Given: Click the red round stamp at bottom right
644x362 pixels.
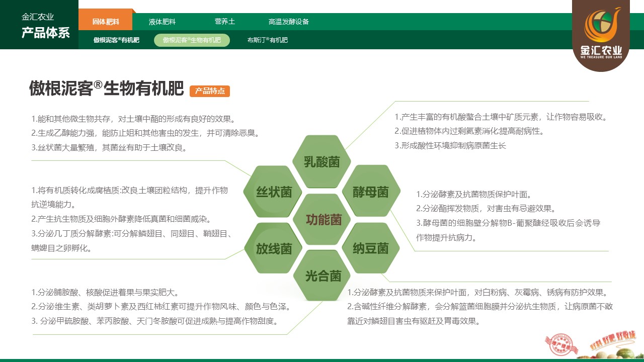Looking at the screenshot, I should (562, 346).
